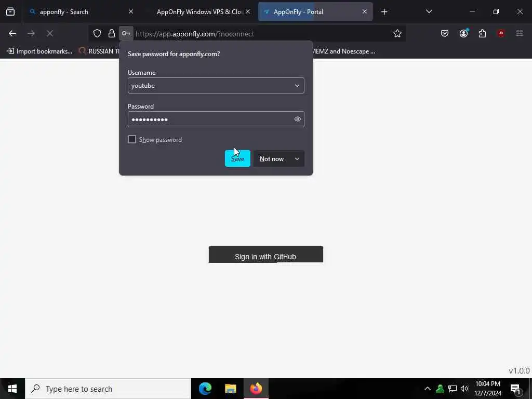
Task: Click Save to store the password
Action: point(237,158)
